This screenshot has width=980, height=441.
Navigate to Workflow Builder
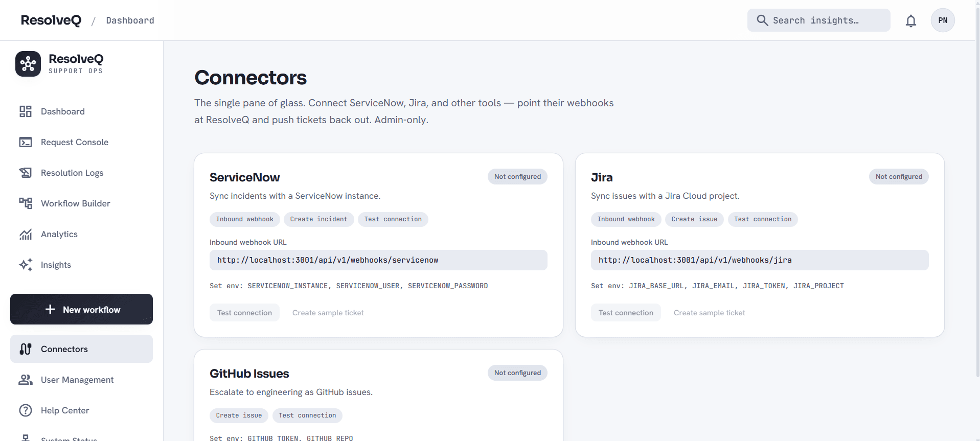tap(81, 203)
